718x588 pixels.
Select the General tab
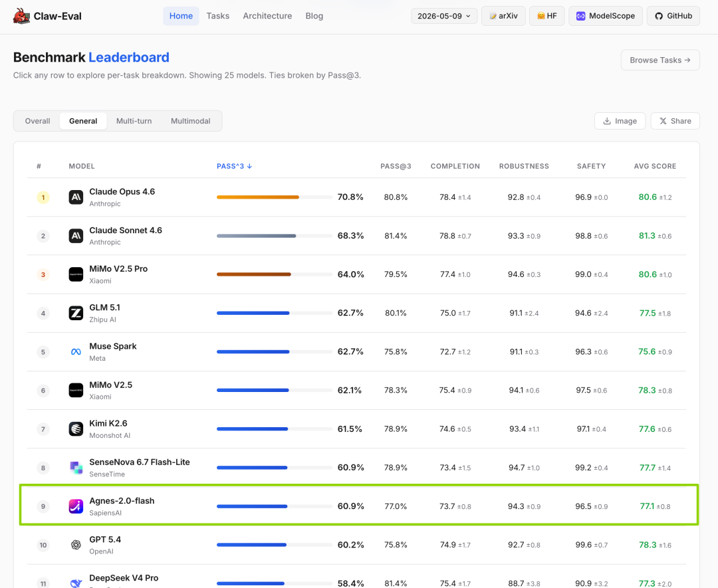83,121
